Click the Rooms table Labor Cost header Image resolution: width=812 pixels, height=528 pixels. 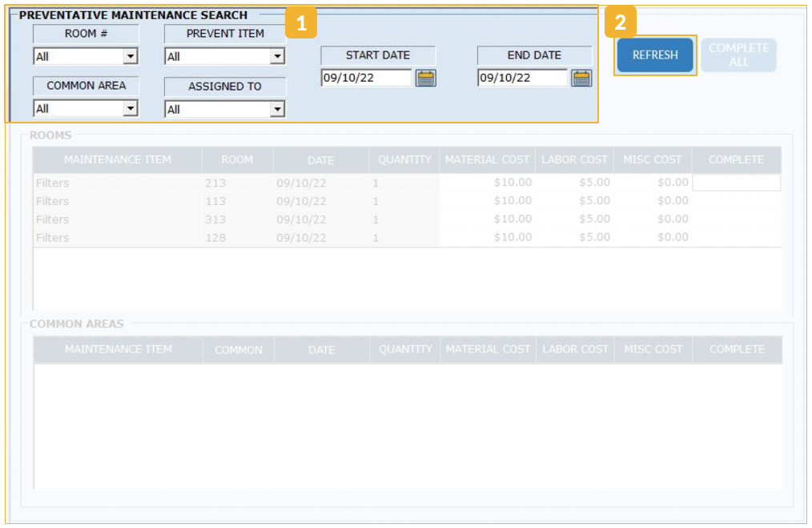click(x=575, y=159)
